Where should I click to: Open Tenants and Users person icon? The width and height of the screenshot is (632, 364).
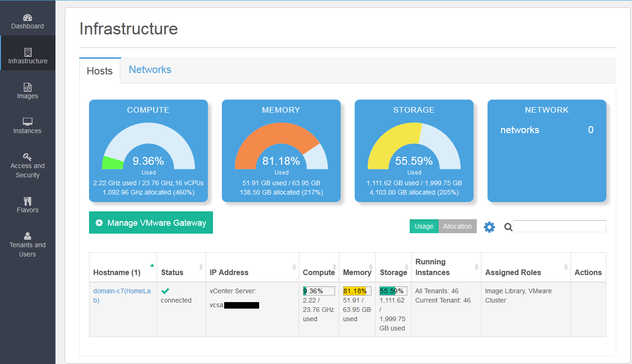[27, 236]
